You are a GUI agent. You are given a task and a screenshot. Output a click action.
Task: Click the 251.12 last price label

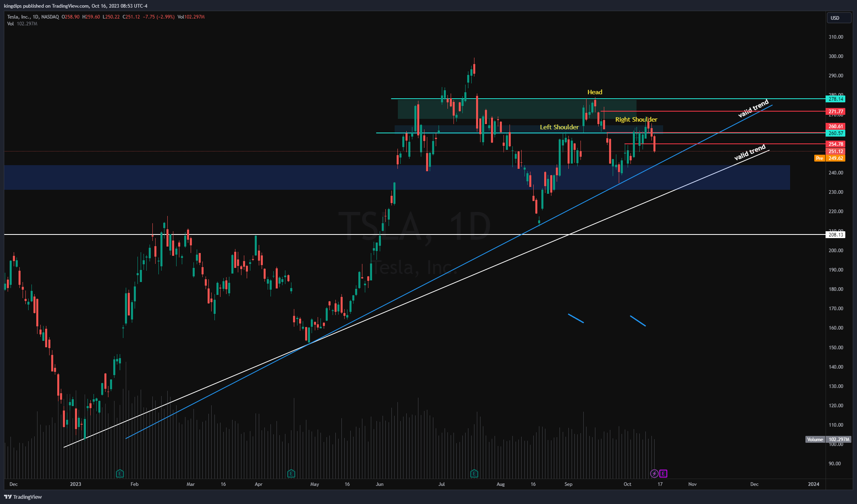tap(836, 151)
